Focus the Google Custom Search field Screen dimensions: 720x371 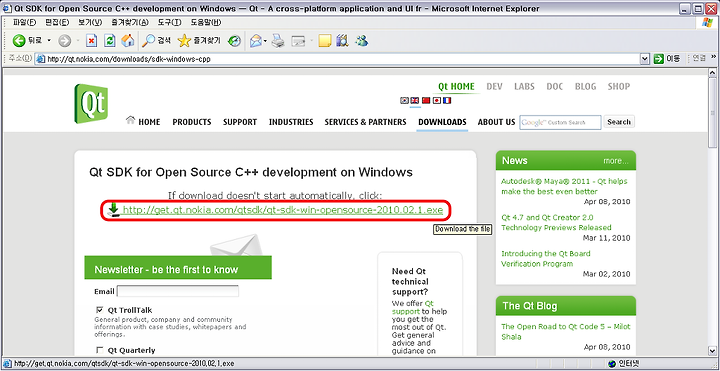(560, 122)
